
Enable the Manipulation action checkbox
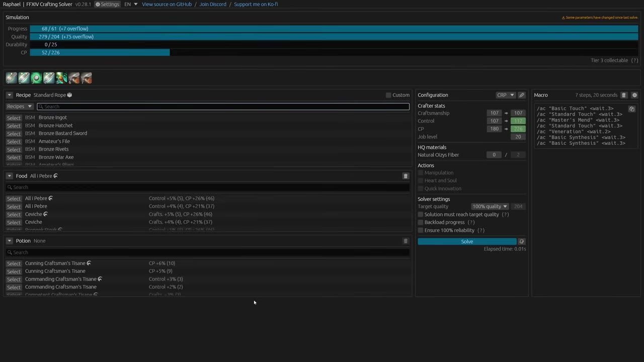[x=421, y=173]
